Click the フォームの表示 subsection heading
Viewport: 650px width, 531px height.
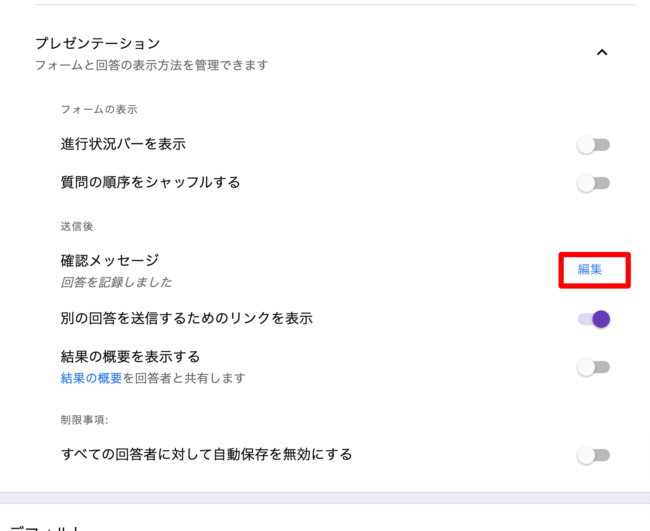(98, 110)
